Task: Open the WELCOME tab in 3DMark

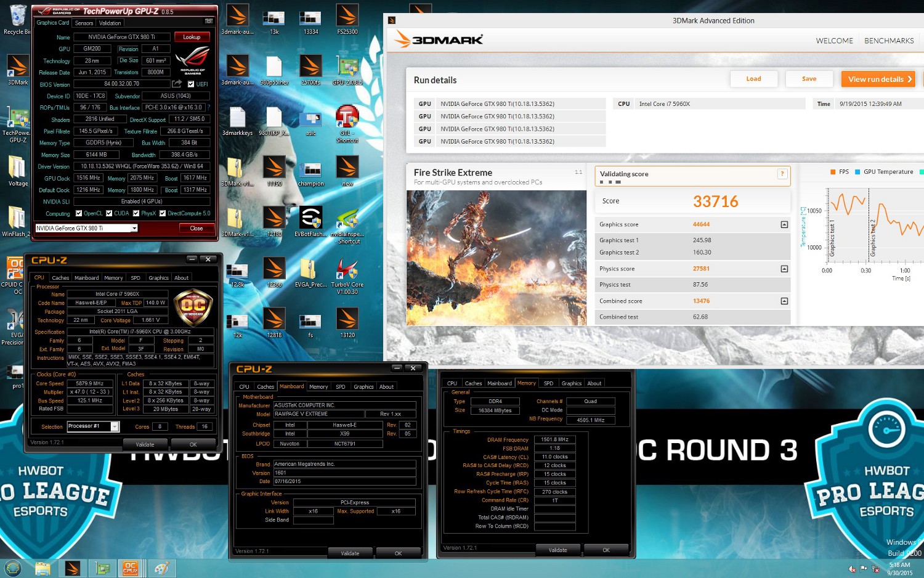Action: tap(835, 41)
